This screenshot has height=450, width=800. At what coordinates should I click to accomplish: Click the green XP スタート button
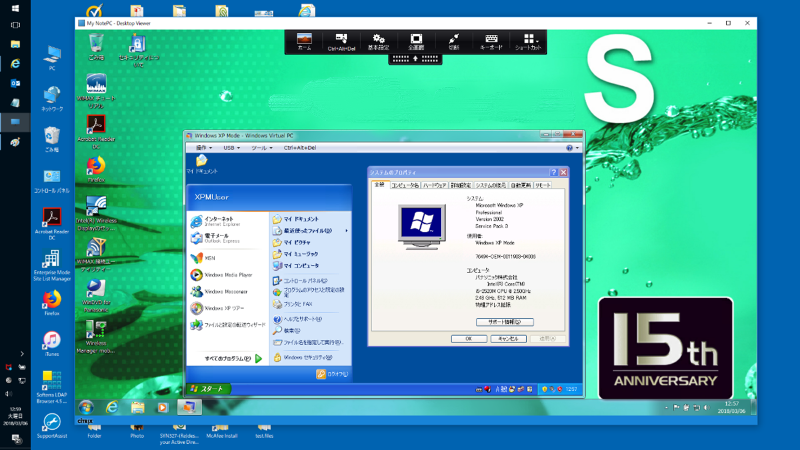tap(209, 387)
